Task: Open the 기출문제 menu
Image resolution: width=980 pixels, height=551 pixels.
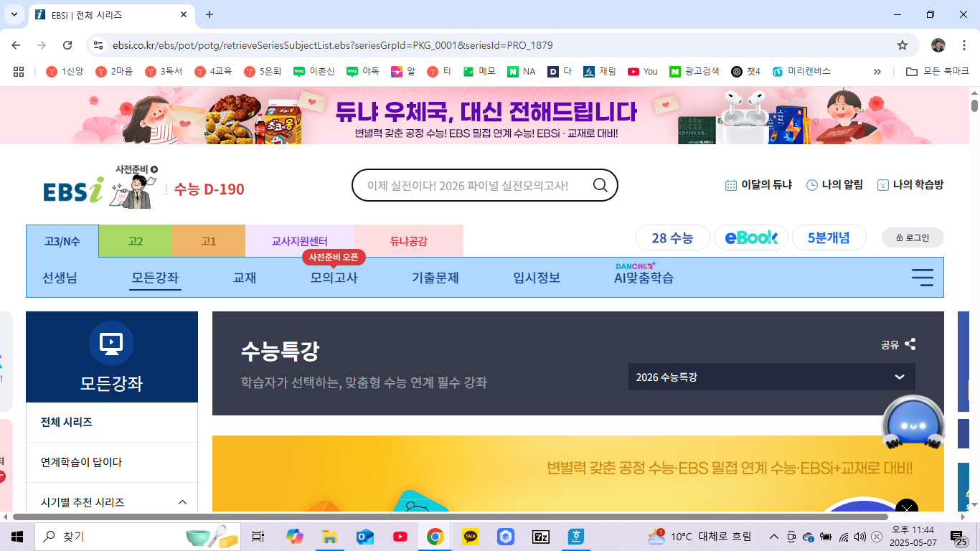Action: click(435, 278)
